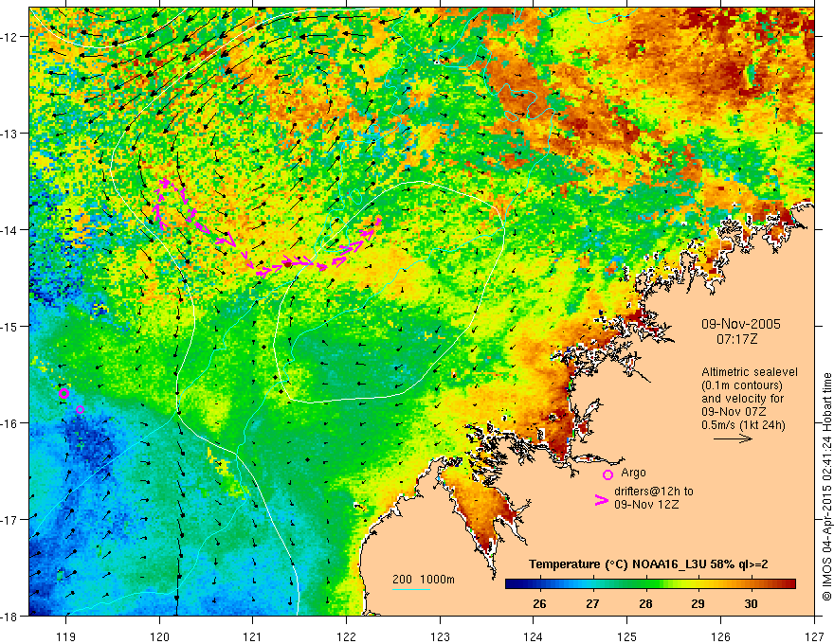This screenshot has height=644, width=834.
Task: Click the 27 label under the colorbar
Action: (592, 604)
